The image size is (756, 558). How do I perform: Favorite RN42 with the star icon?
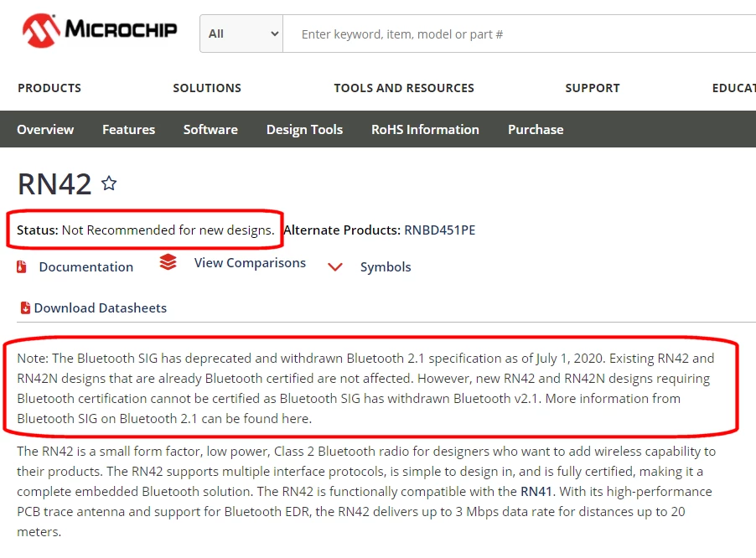[109, 183]
